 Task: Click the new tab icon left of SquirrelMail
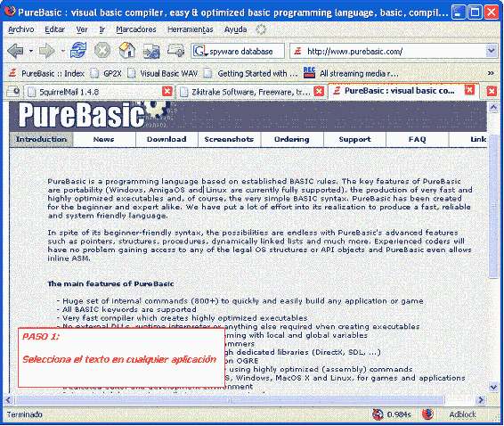tap(13, 92)
